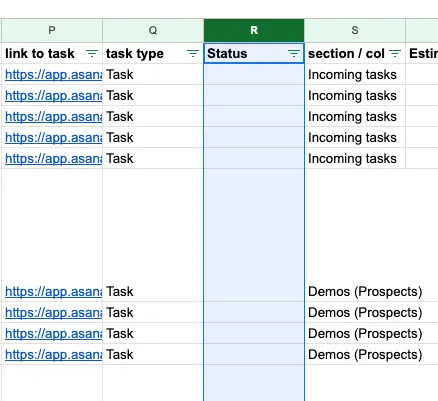Select column S header
This screenshot has height=401, width=438.
point(355,30)
